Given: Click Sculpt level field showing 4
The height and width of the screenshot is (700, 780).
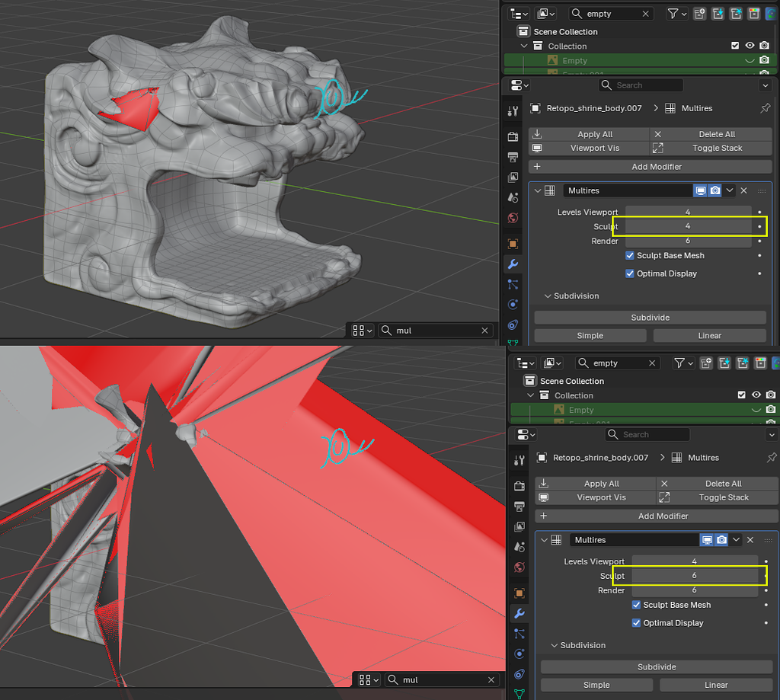Looking at the screenshot, I should [x=688, y=226].
